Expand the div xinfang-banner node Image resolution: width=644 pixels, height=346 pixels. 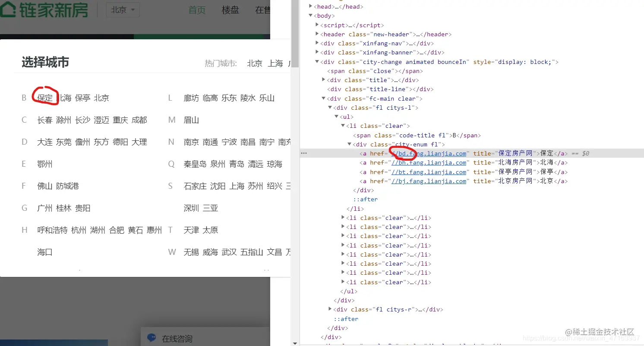click(317, 52)
